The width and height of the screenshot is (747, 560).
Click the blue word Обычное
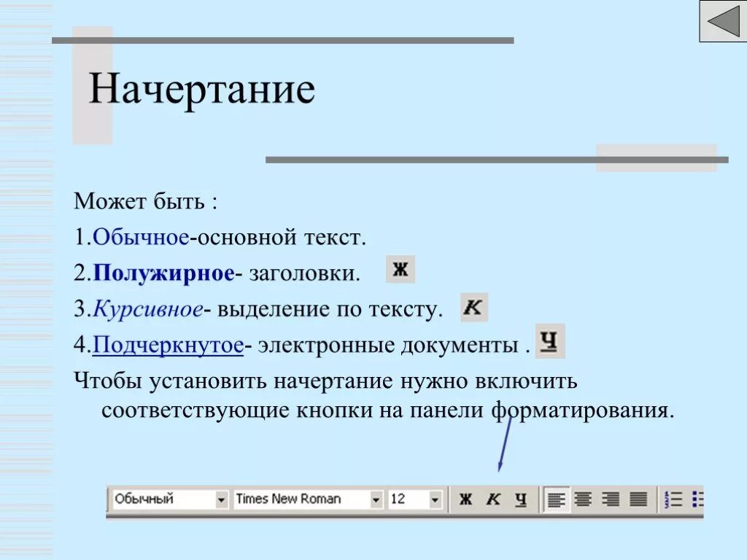click(x=141, y=237)
